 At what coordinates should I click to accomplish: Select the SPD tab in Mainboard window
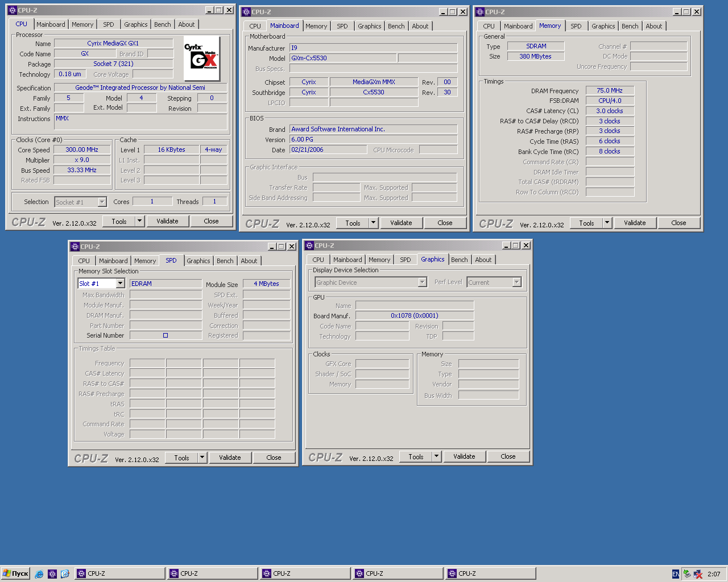click(342, 26)
